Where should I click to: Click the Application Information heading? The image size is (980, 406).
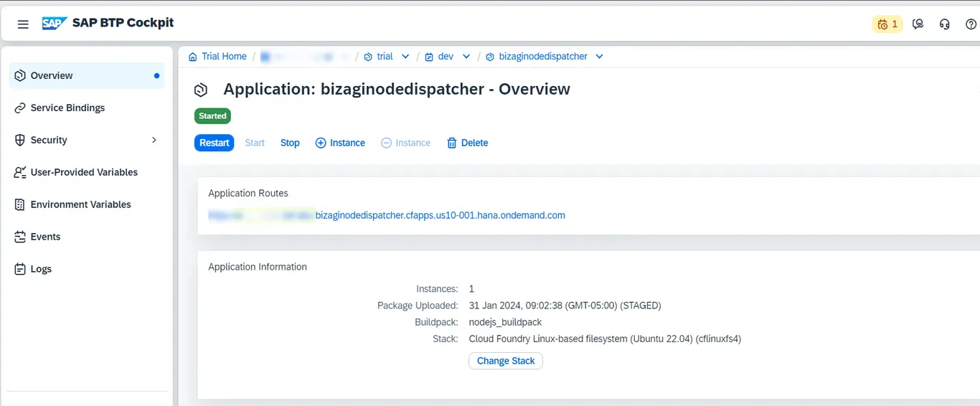258,267
